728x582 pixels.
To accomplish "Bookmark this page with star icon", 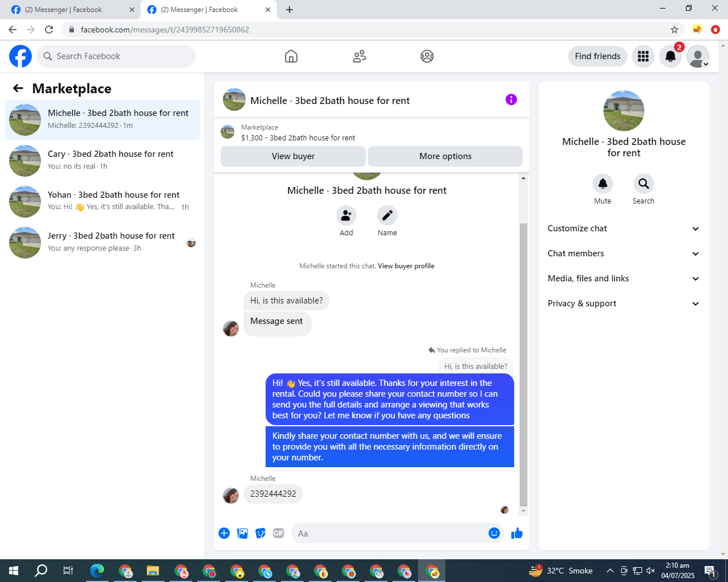I will click(x=675, y=30).
